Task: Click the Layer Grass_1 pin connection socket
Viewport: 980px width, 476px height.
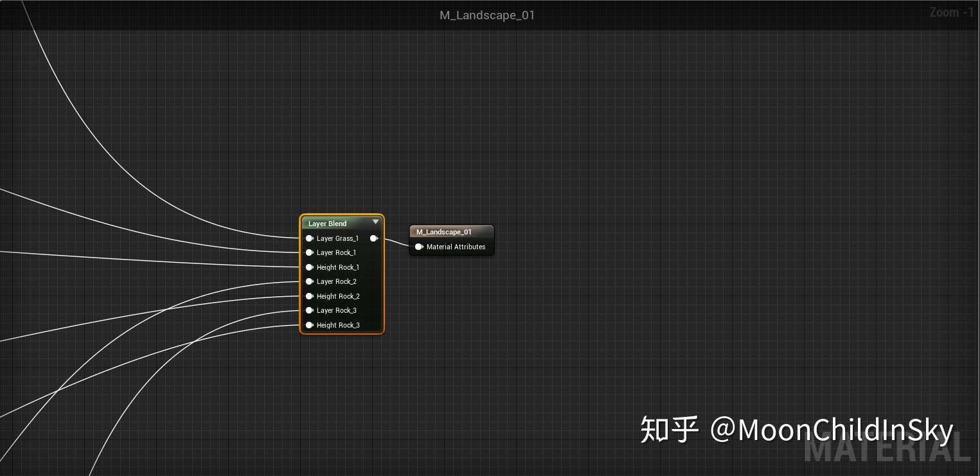Action: coord(310,238)
